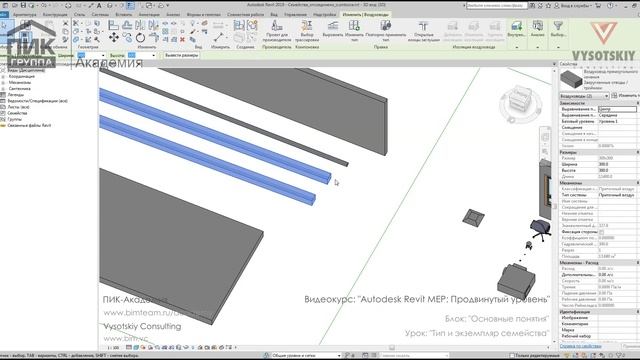Viewport: 640px width, 360px height.
Task: Select 'Семейства' in project browser
Action: tap(17, 113)
